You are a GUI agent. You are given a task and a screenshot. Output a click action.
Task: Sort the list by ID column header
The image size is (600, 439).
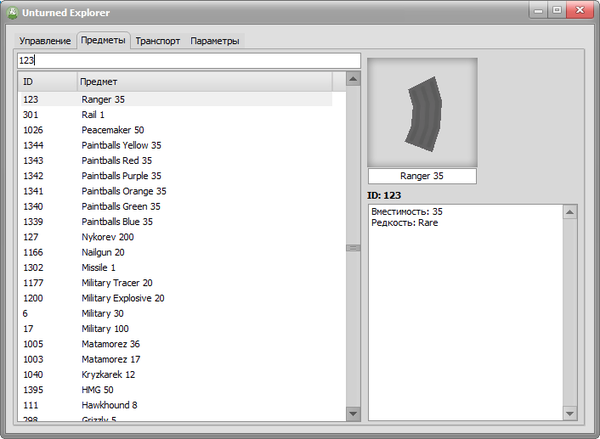click(46, 80)
